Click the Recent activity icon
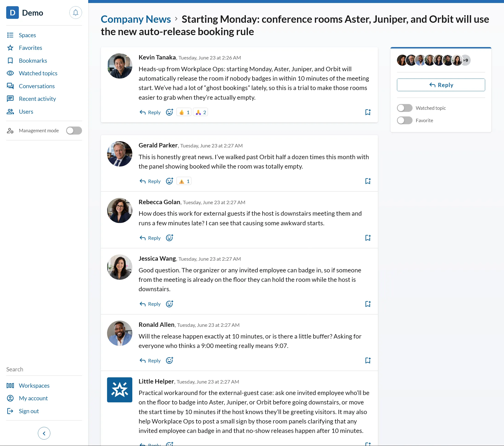This screenshot has height=446, width=504. (10, 99)
